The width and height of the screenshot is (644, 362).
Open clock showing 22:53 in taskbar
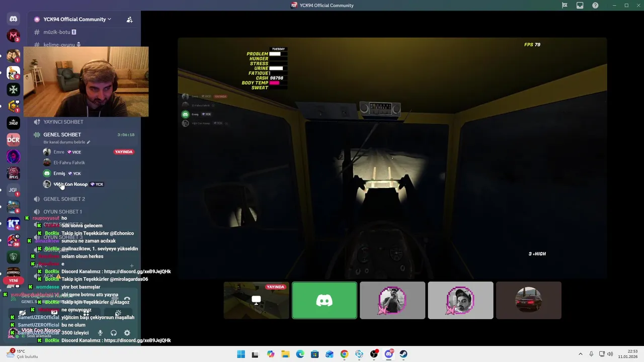[628, 354]
